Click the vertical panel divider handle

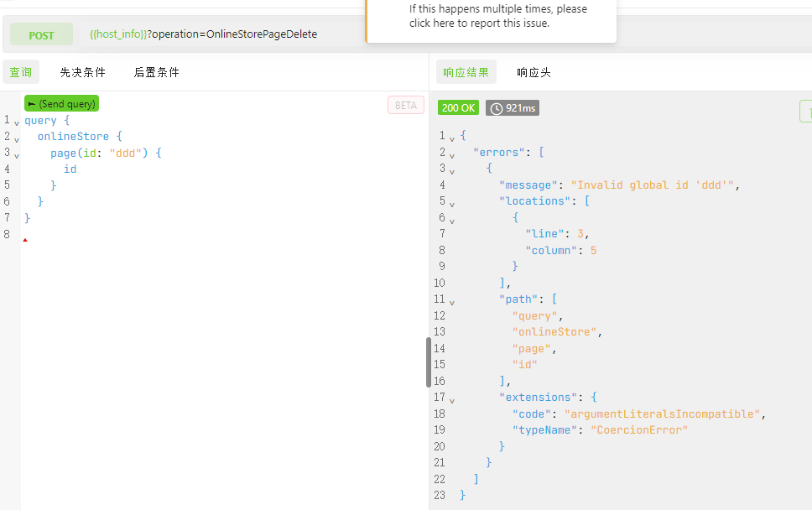tap(429, 362)
